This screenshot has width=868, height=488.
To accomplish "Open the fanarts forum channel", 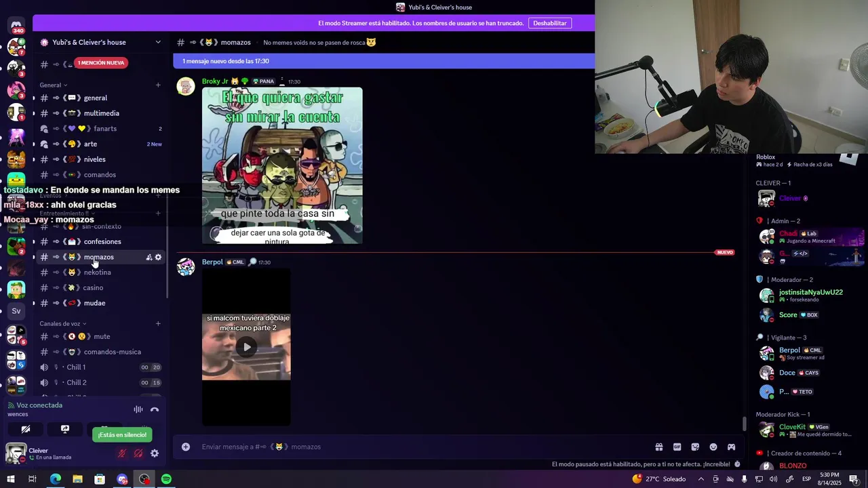I will point(100,129).
